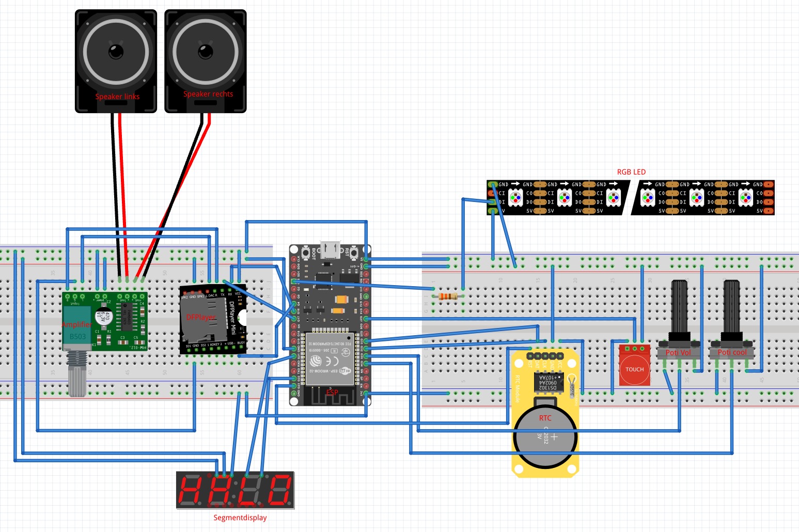
Task: Select the micro USB port on the ESP board
Action: [330, 250]
